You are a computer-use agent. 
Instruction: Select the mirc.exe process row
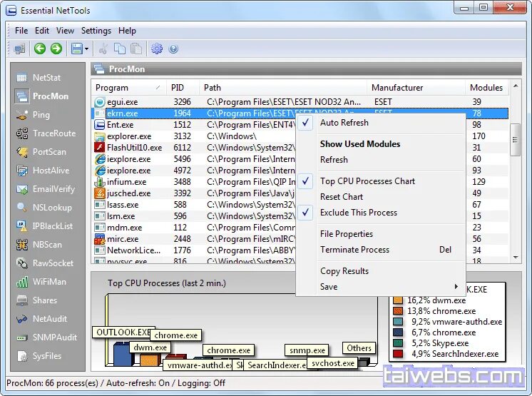194,239
